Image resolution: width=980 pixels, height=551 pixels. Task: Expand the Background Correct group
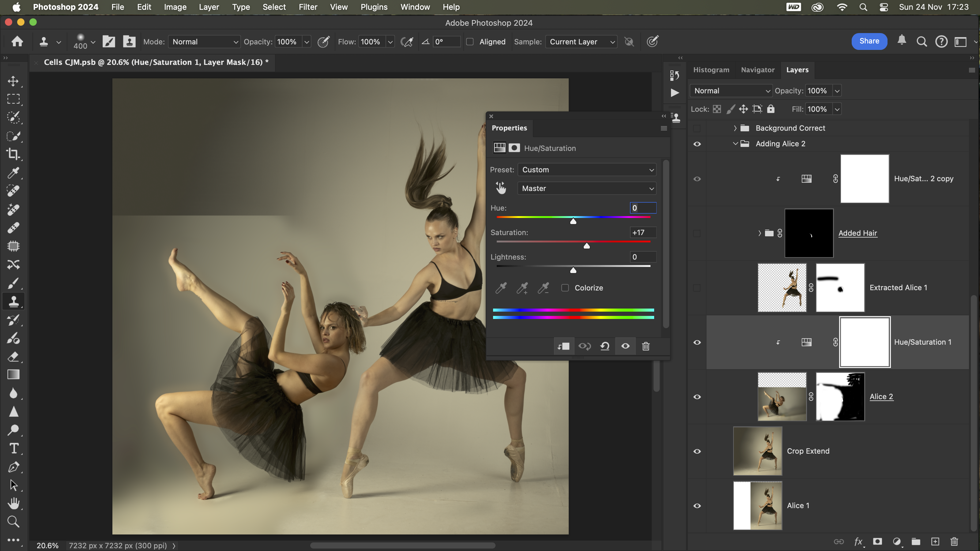[x=735, y=128]
